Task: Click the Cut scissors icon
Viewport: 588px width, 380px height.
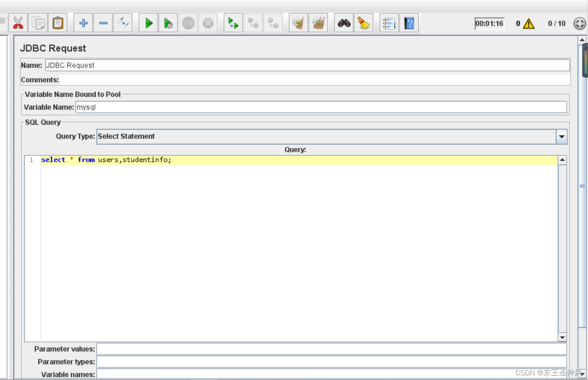Action: pyautogui.click(x=18, y=23)
